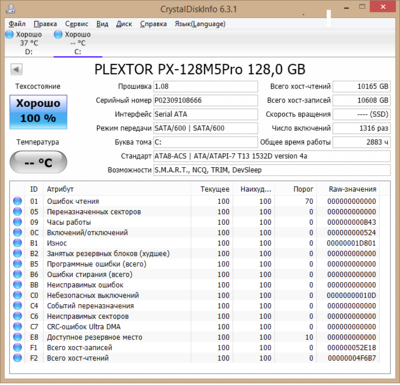This screenshot has width=400, height=385.
Task: Open the Язык(Language) menu
Action: point(200,24)
